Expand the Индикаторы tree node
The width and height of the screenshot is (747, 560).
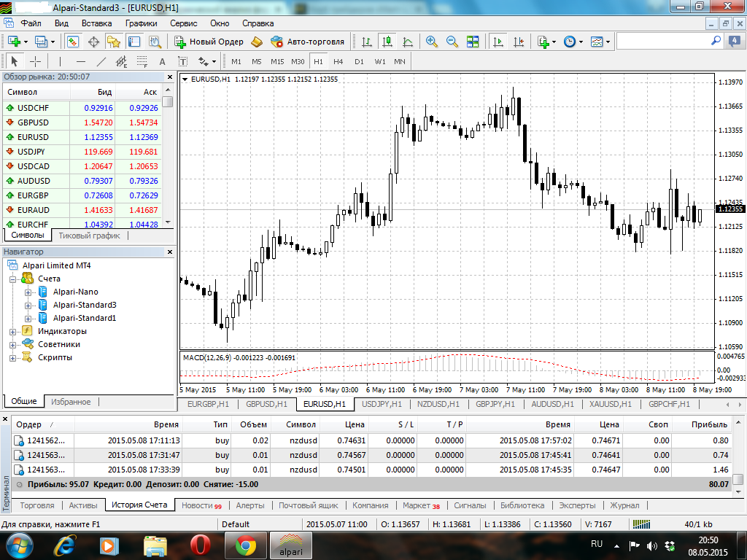pos(12,332)
